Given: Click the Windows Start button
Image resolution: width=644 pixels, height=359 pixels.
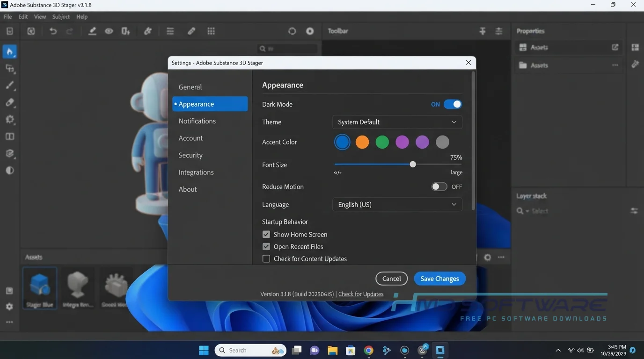Looking at the screenshot, I should [x=204, y=350].
